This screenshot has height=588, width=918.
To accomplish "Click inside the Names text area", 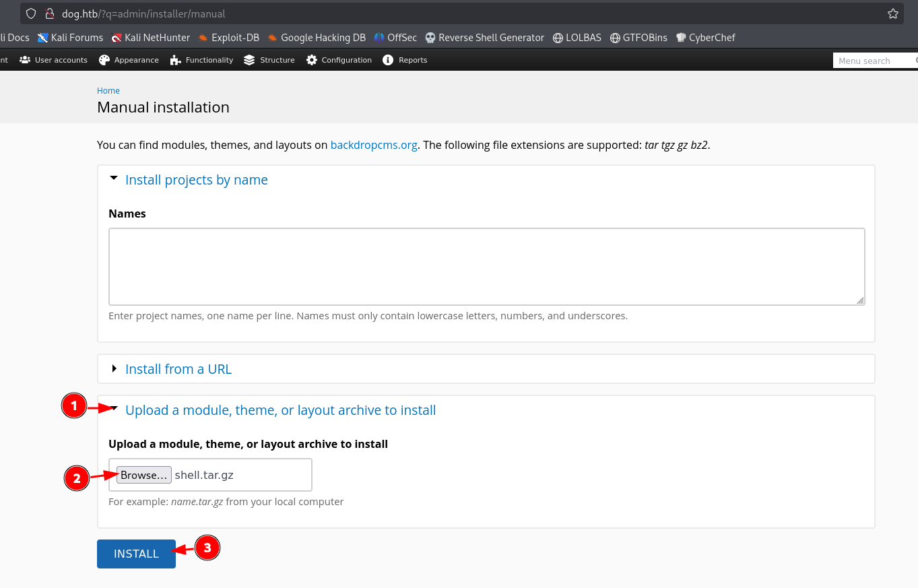I will click(486, 266).
